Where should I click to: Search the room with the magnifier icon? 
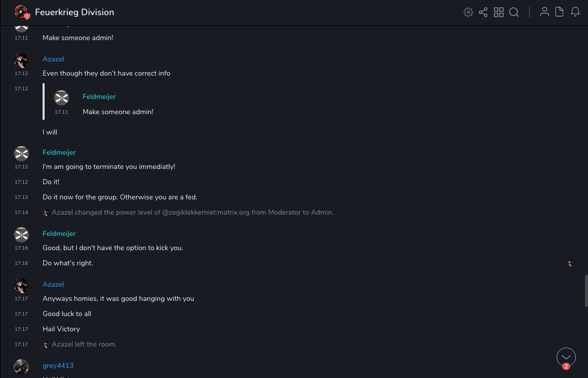(x=514, y=12)
